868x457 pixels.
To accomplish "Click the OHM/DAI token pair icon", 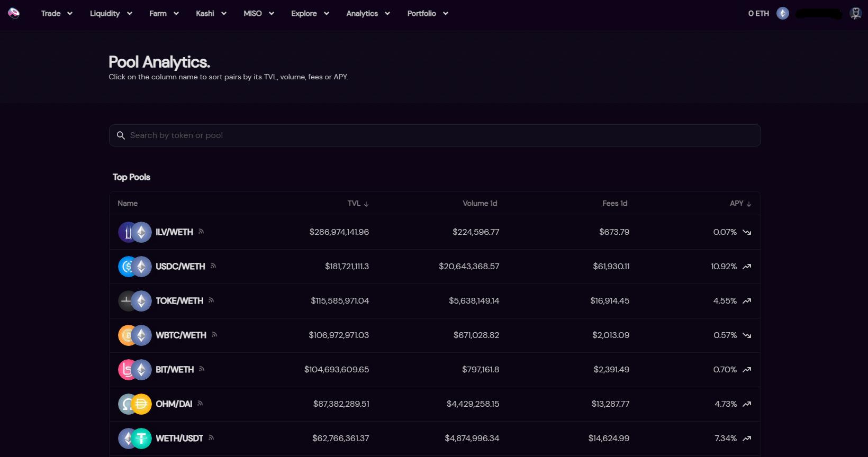I will (134, 404).
